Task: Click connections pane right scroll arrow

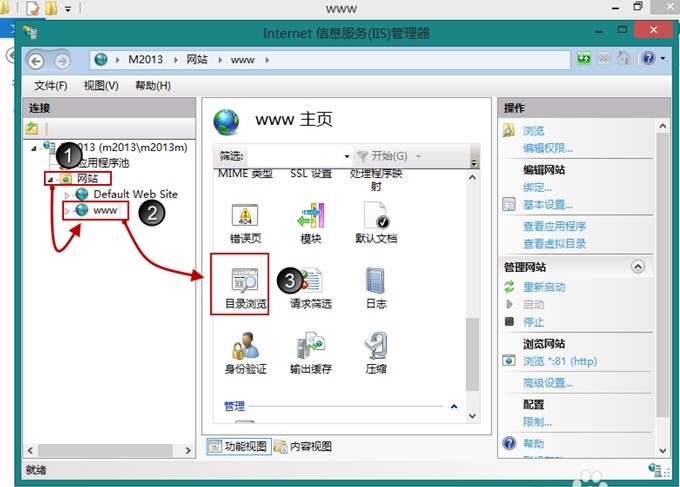Action: pos(188,450)
